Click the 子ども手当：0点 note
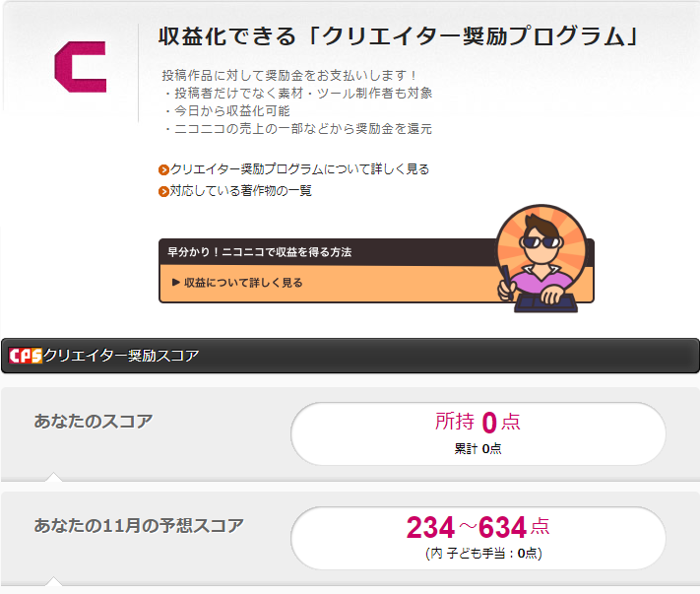This screenshot has width=700, height=594. tap(483, 554)
